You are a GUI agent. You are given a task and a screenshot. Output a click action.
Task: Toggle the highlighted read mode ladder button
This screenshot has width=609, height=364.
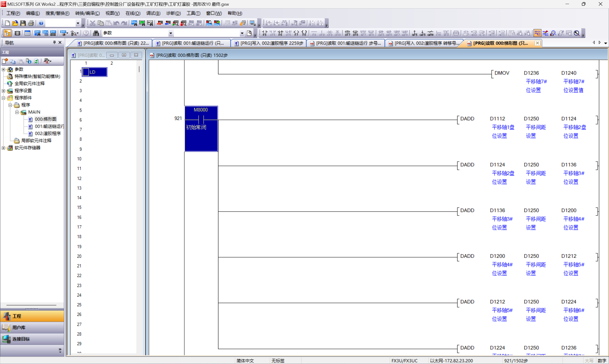tap(537, 33)
